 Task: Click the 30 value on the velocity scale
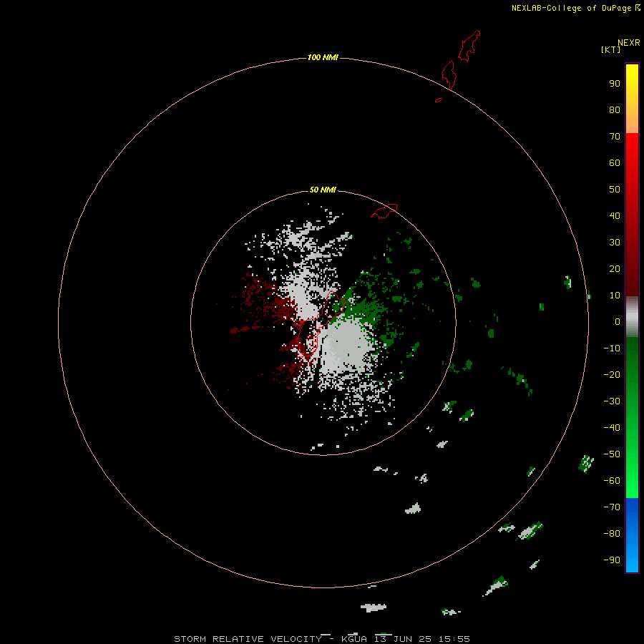click(615, 243)
